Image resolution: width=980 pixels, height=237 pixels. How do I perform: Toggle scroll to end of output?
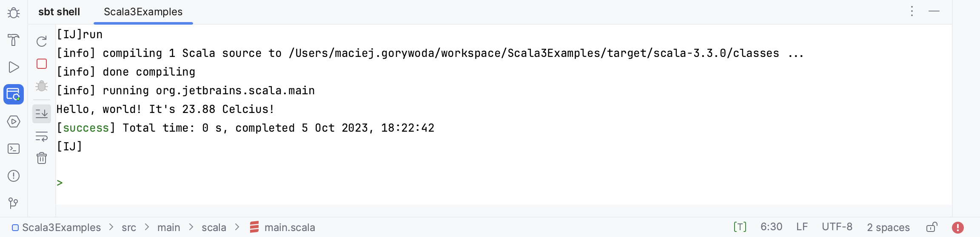click(42, 113)
